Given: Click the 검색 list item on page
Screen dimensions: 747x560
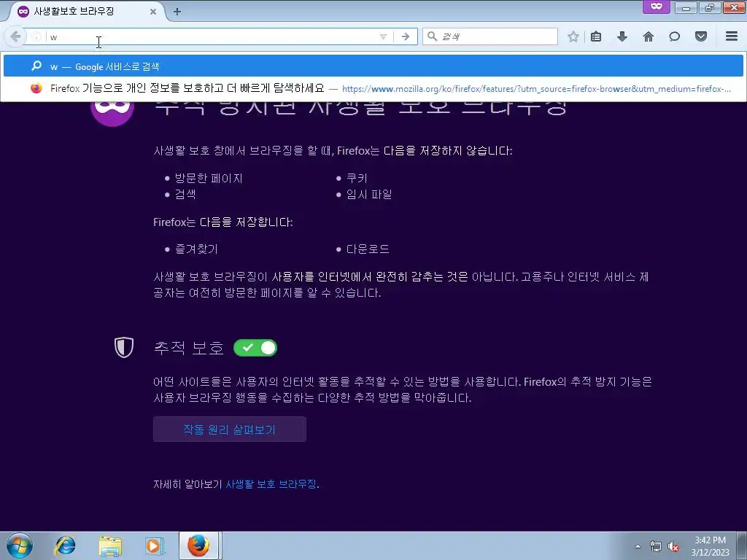Looking at the screenshot, I should pos(185,194).
